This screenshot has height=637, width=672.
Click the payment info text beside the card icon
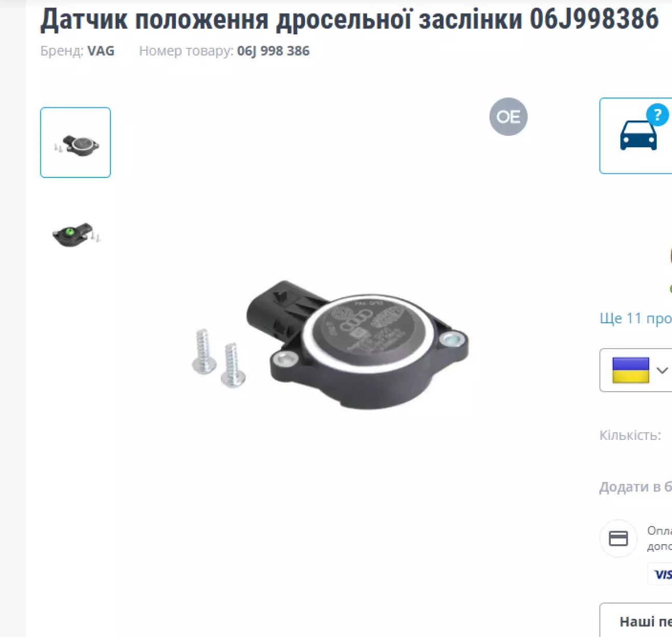(x=660, y=538)
